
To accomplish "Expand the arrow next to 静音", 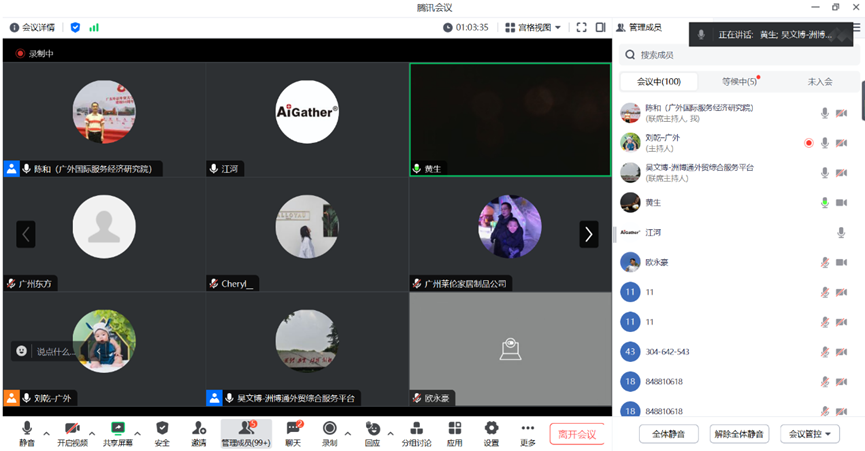I will [46, 434].
